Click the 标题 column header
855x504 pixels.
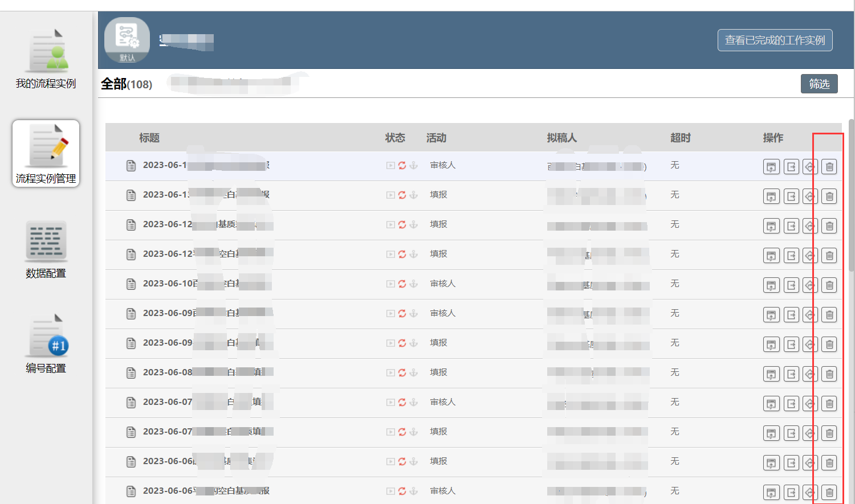149,138
